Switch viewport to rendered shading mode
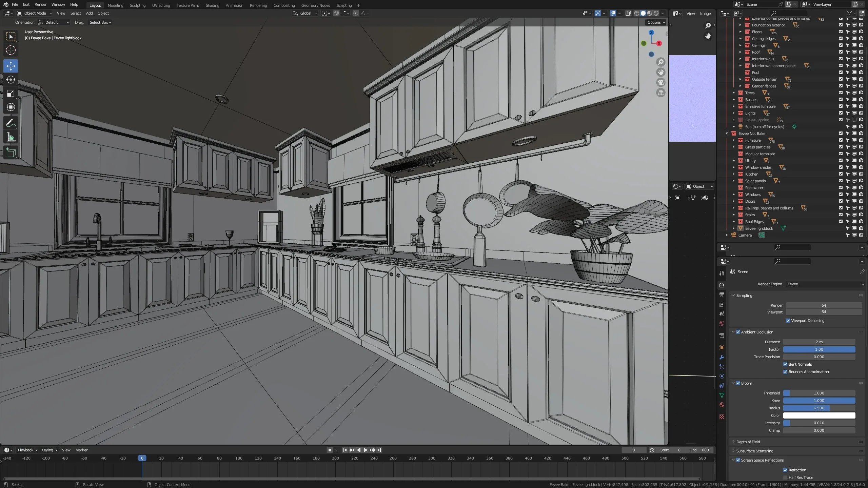 tap(656, 13)
